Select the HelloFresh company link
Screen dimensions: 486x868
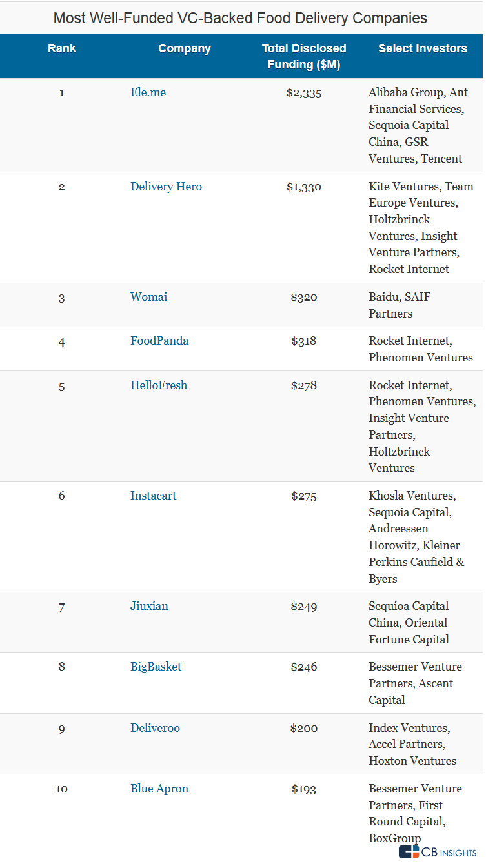(x=159, y=385)
